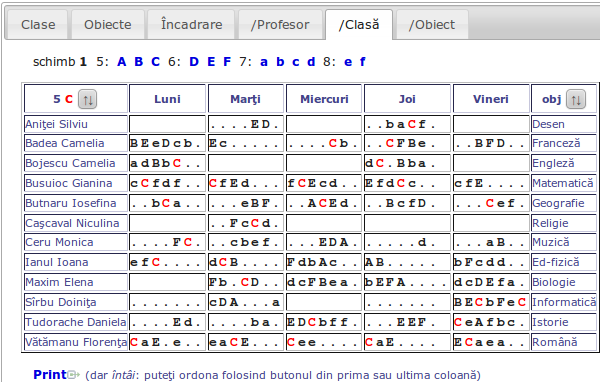The image size is (600, 382).
Task: Open teacher Ianul Ioana
Action: click(x=57, y=262)
